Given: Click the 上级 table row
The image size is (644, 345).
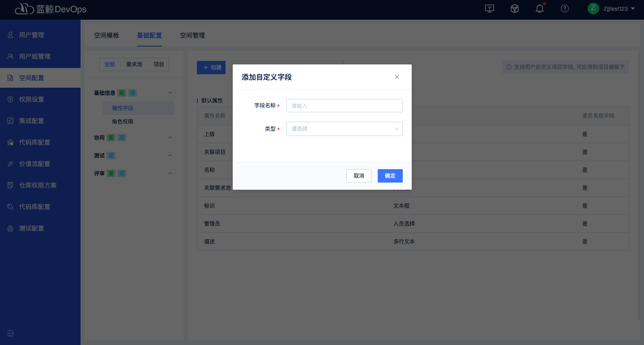Looking at the screenshot, I should pyautogui.click(x=413, y=134).
